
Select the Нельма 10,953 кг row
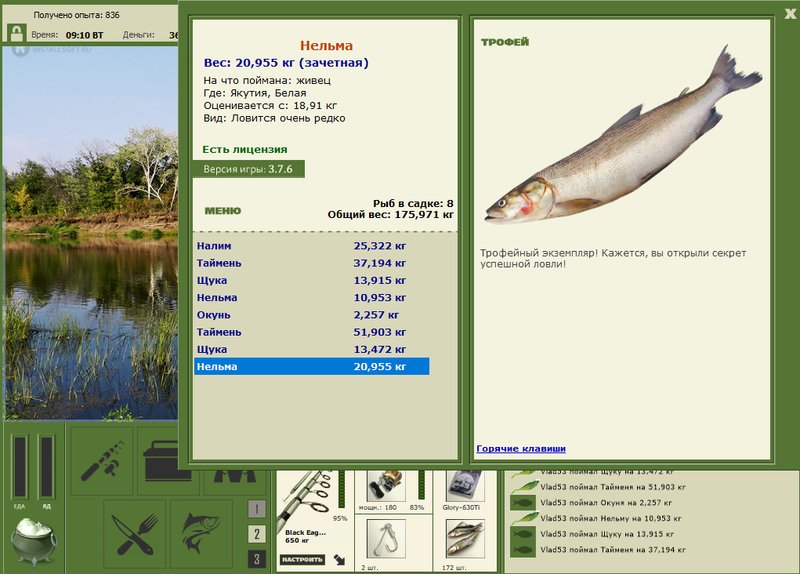312,298
